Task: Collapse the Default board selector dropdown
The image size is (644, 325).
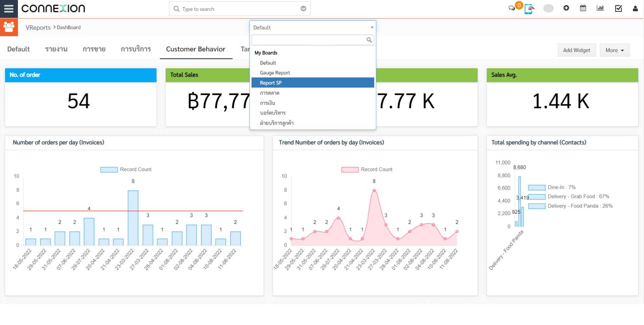Action: pyautogui.click(x=313, y=27)
